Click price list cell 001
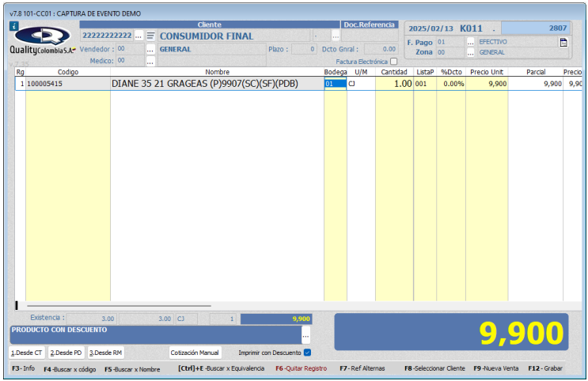The width and height of the screenshot is (588, 381). 425,84
